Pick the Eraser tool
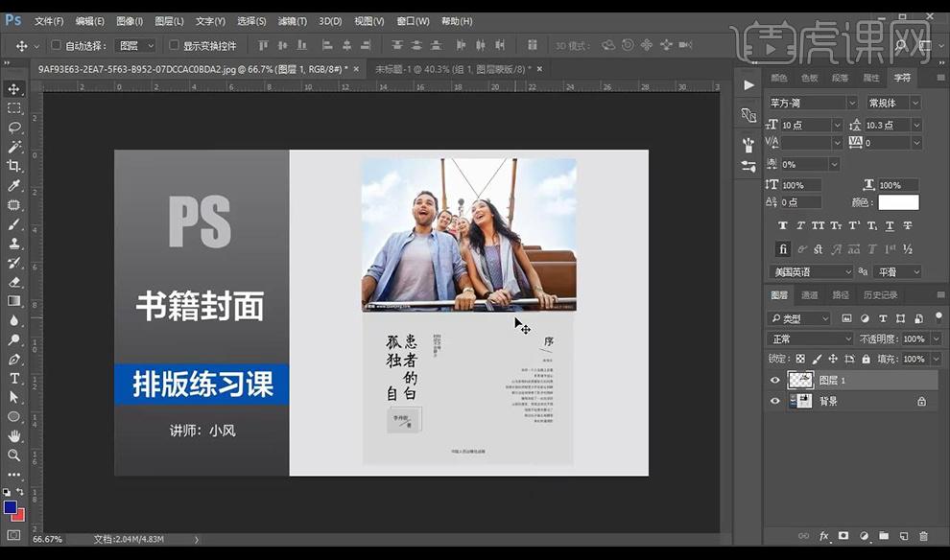The height and width of the screenshot is (560, 950). pyautogui.click(x=14, y=282)
